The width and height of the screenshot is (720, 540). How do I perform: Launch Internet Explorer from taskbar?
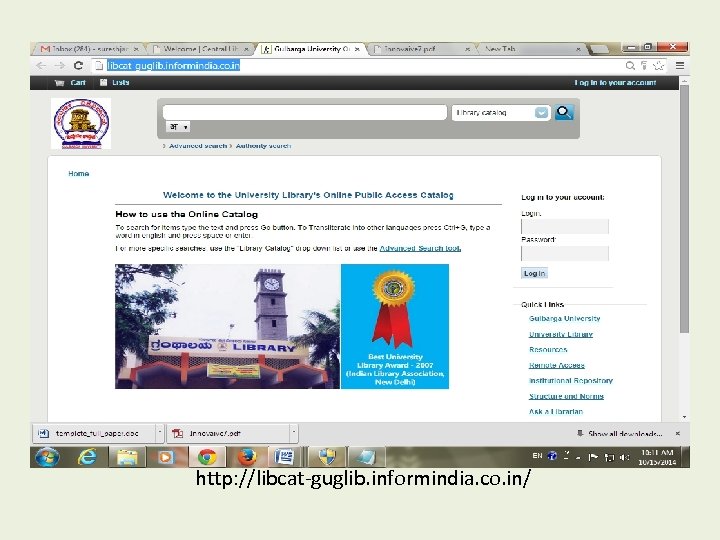87,457
